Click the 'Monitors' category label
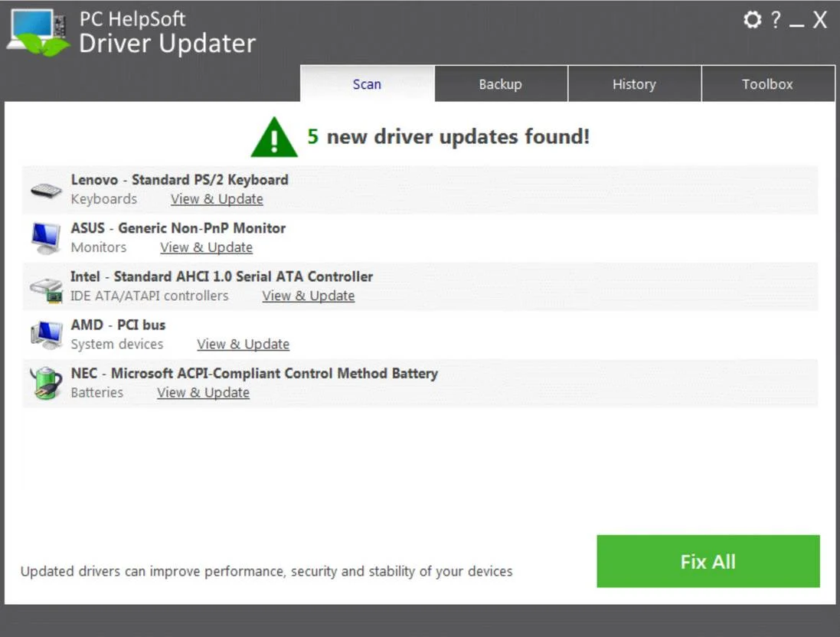 pos(99,247)
